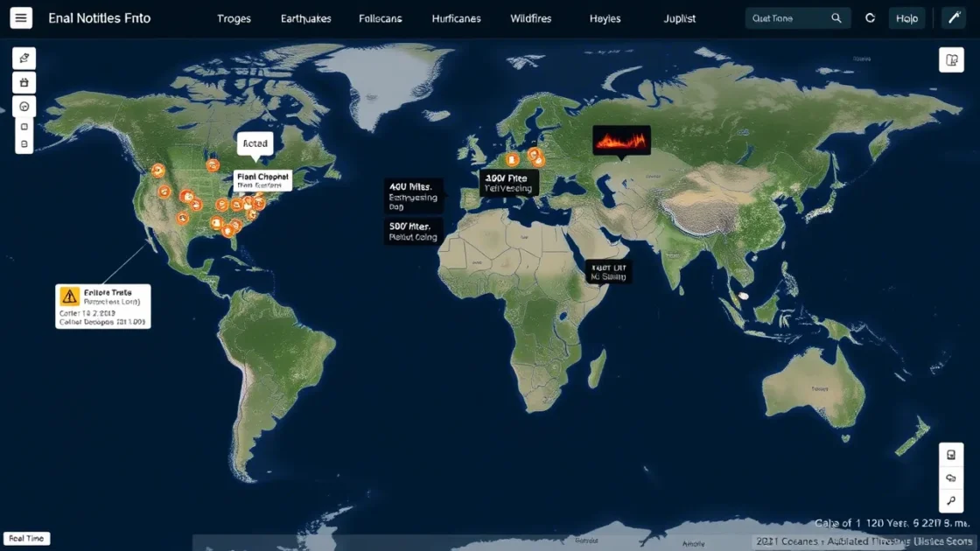Image resolution: width=980 pixels, height=551 pixels.
Task: Open the wrench settings tool
Action: pos(951,18)
